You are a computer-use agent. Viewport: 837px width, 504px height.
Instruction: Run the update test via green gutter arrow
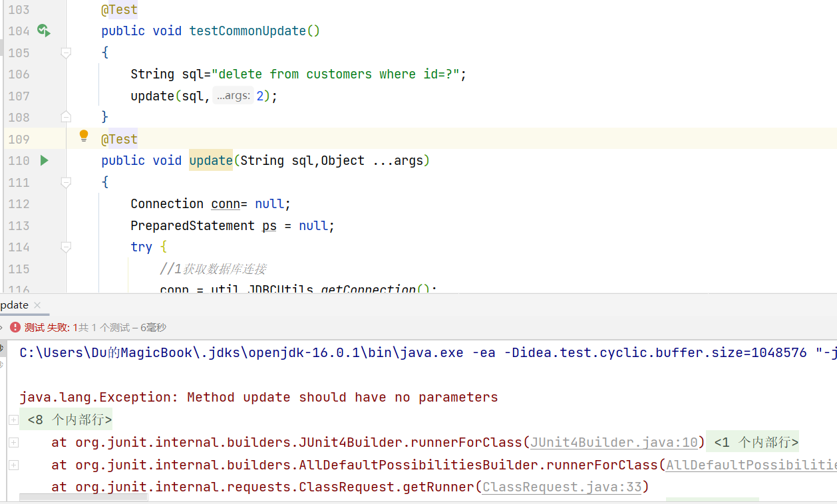pos(43,160)
